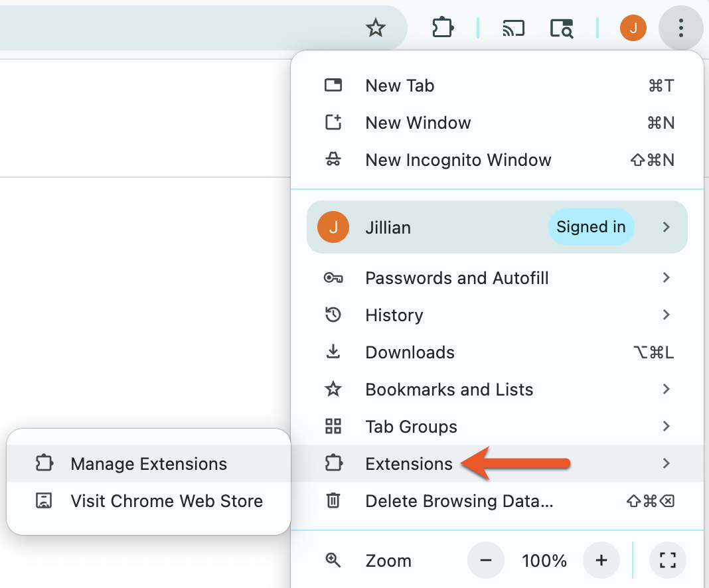Viewport: 709px width, 588px height.
Task: Expand the Tab Groups submenu chevron
Action: tap(667, 427)
